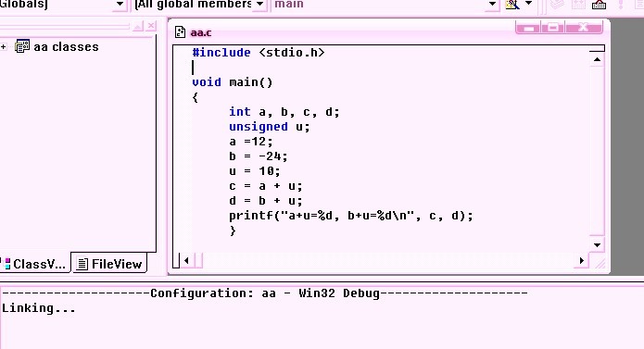The height and width of the screenshot is (349, 644).
Task: Click the FileView tab page icon
Action: [x=82, y=264]
